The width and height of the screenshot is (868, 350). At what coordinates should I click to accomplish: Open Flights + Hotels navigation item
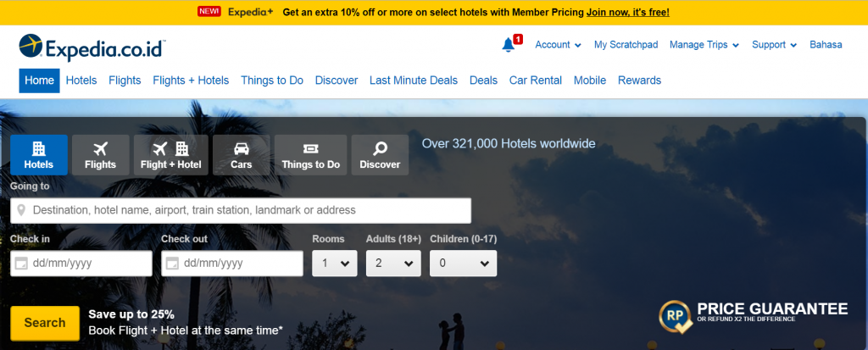coord(191,81)
